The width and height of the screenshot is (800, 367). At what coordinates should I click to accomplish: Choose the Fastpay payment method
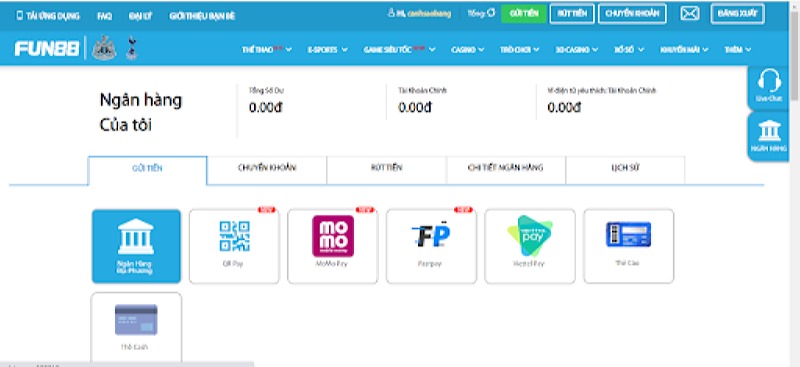pos(431,246)
